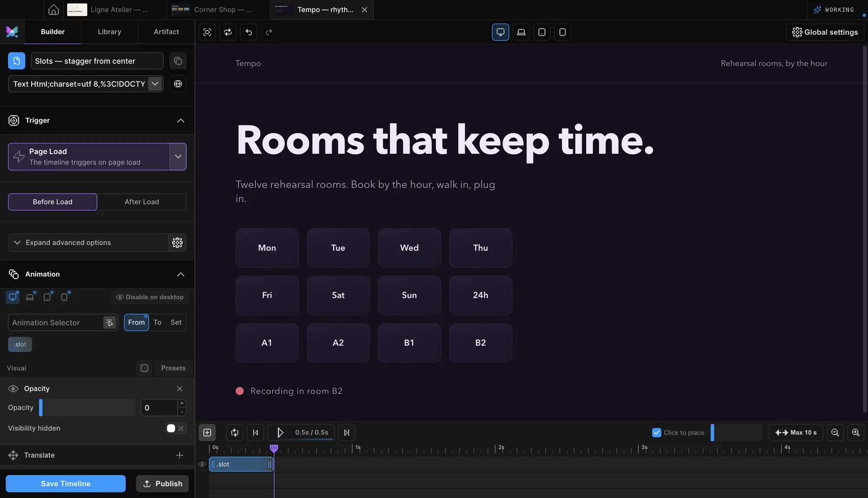Click the .slot selector chip
Viewport: 868px width, 498px height.
coord(20,344)
